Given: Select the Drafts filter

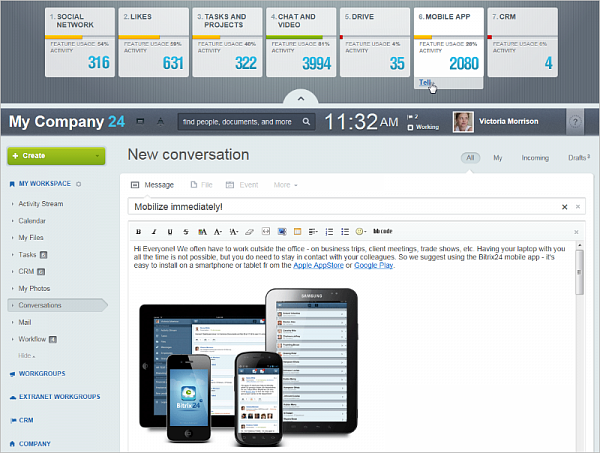Looking at the screenshot, I should [579, 158].
